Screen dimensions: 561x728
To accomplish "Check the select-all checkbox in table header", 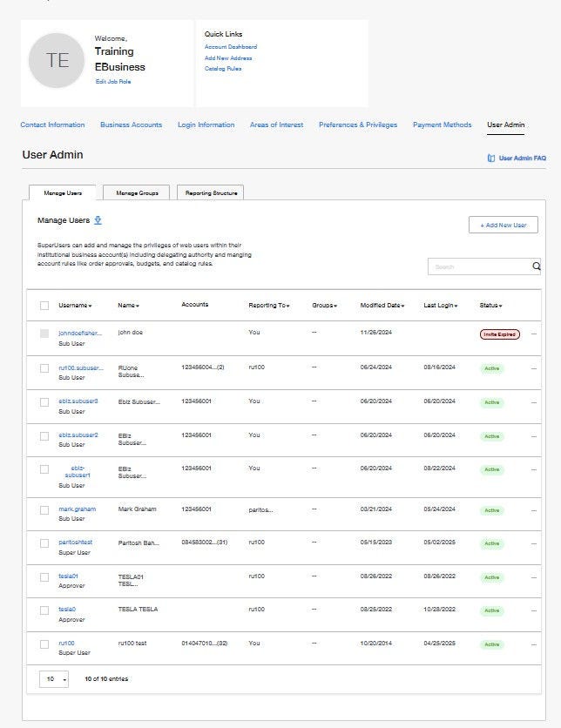I will click(44, 306).
